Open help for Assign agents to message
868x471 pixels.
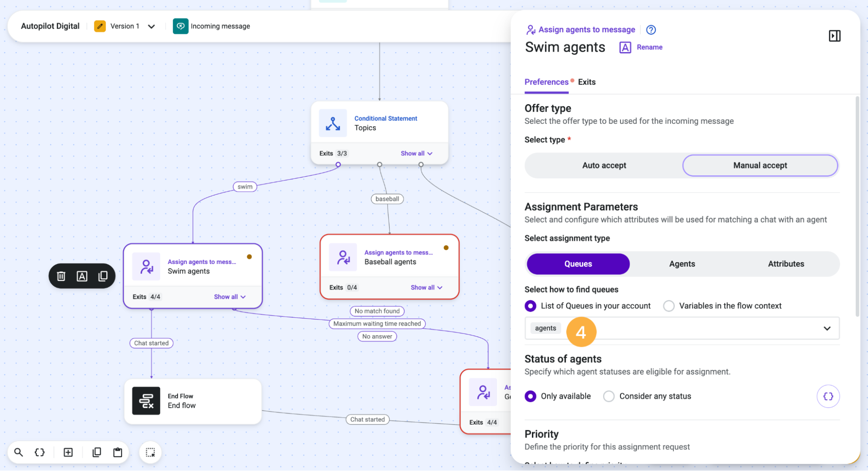tap(651, 30)
